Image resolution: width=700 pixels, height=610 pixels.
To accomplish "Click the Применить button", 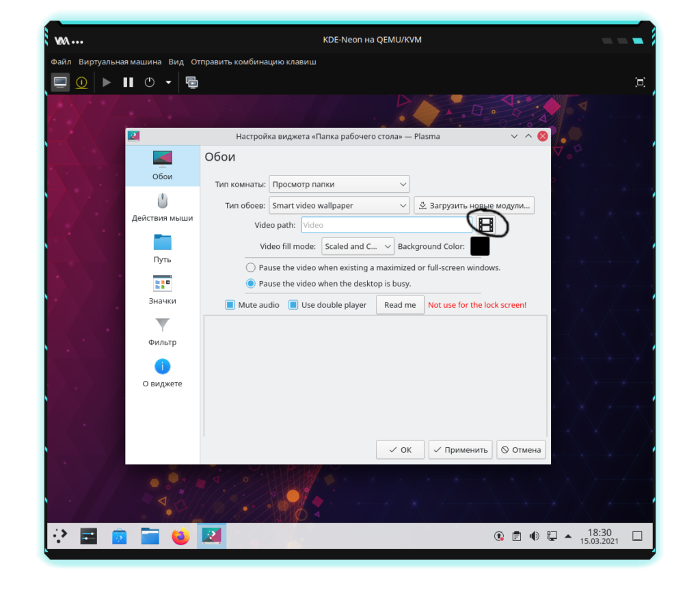I will (460, 450).
